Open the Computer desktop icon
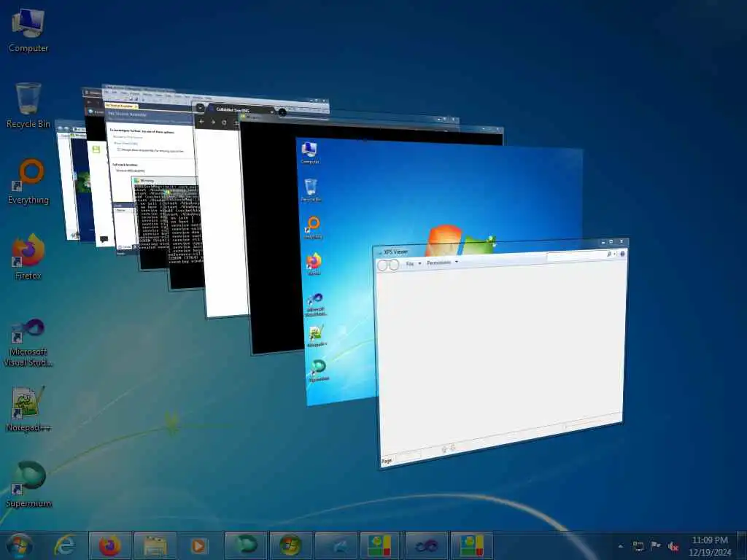Screen dimensions: 747x560 (28, 31)
